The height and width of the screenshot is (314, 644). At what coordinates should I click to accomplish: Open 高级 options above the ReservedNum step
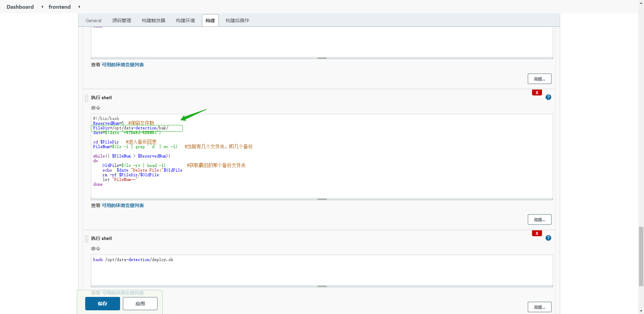tap(540, 79)
